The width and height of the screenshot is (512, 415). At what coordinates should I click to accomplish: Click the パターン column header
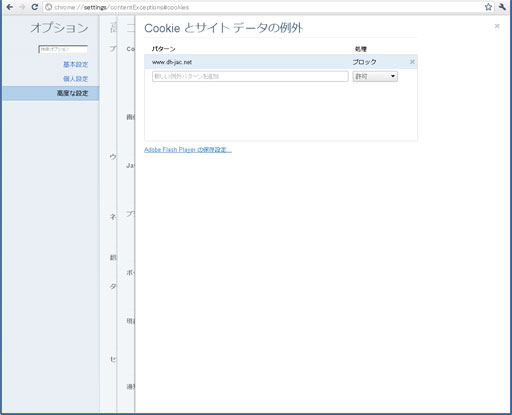click(163, 49)
